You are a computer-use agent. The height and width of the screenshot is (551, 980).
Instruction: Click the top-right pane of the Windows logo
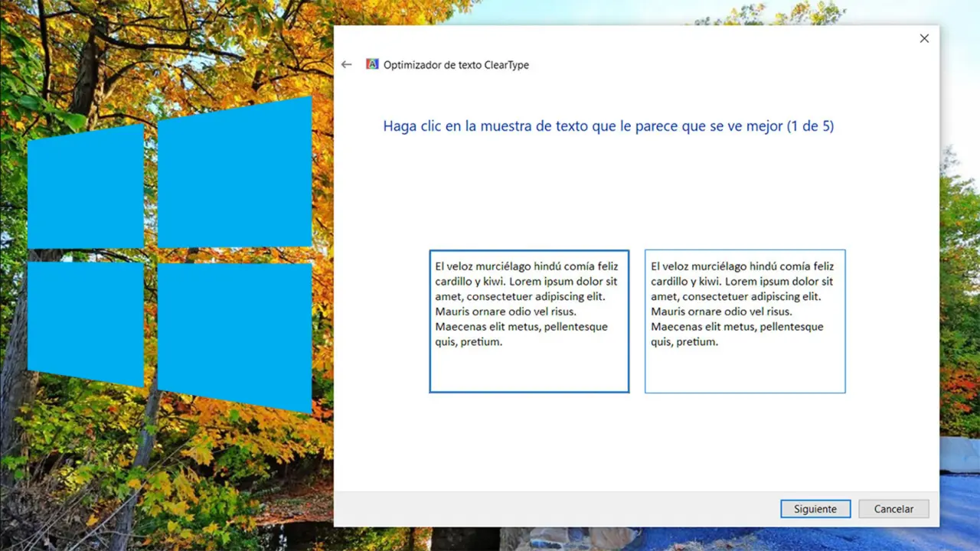(x=234, y=173)
